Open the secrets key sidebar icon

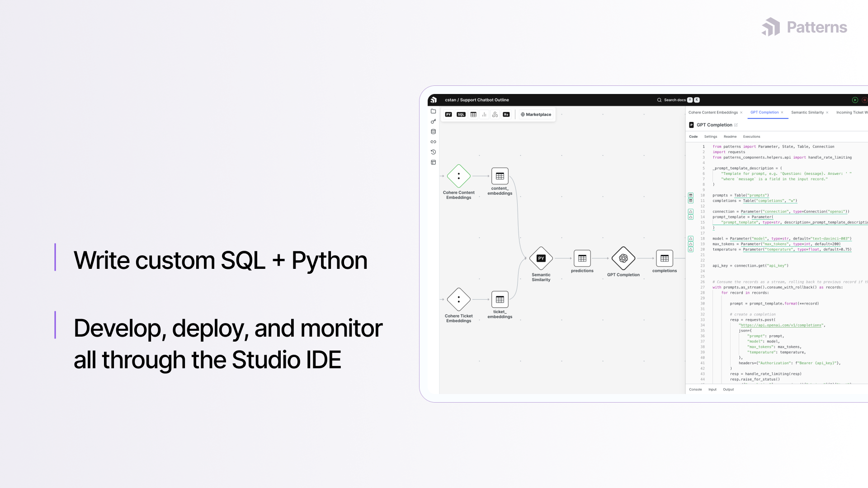point(433,122)
